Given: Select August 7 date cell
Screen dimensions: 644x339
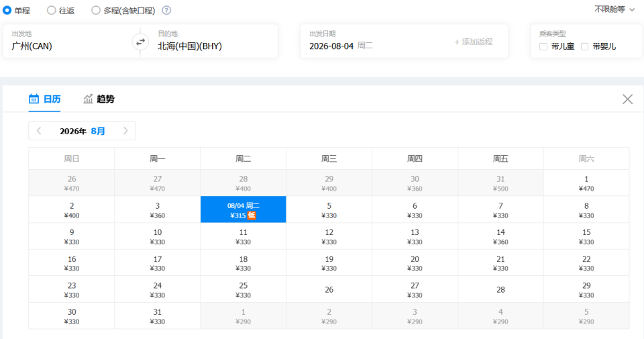Looking at the screenshot, I should (x=500, y=209).
